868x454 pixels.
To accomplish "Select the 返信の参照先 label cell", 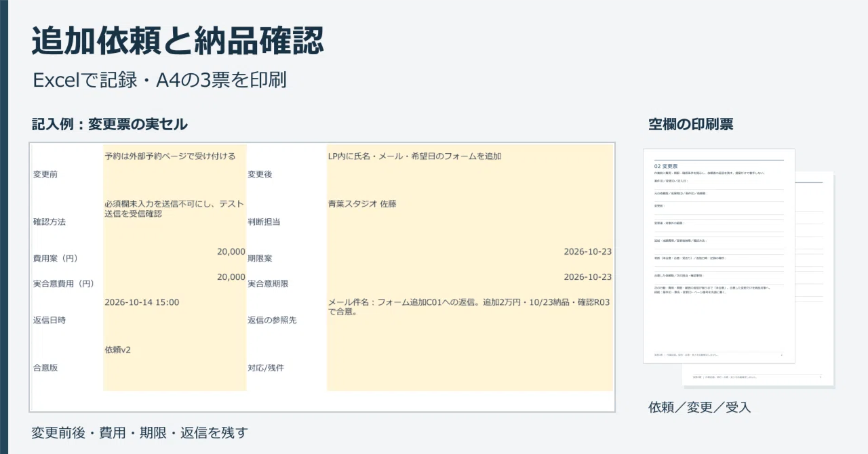I will pyautogui.click(x=272, y=320).
